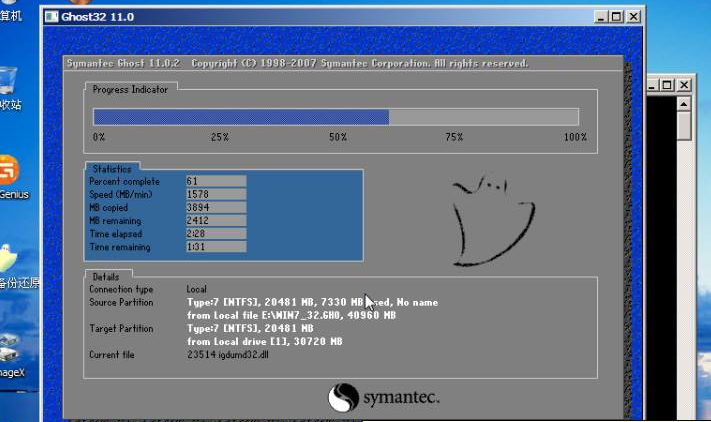Click the blue progress indicator bar
The height and width of the screenshot is (422, 711).
(x=241, y=117)
